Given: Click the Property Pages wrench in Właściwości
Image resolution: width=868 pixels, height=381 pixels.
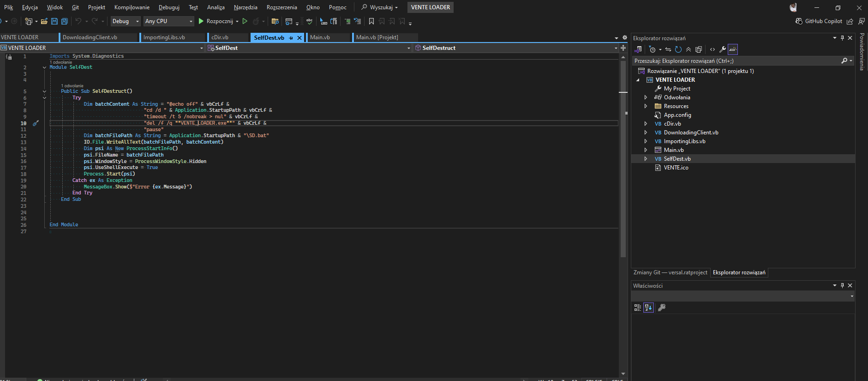Looking at the screenshot, I should pos(661,308).
